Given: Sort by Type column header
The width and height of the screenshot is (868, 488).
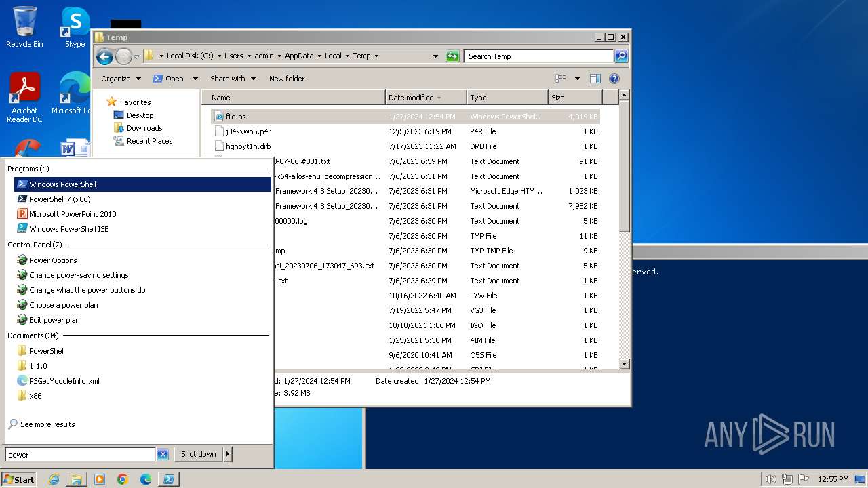Looking at the screenshot, I should (x=507, y=98).
